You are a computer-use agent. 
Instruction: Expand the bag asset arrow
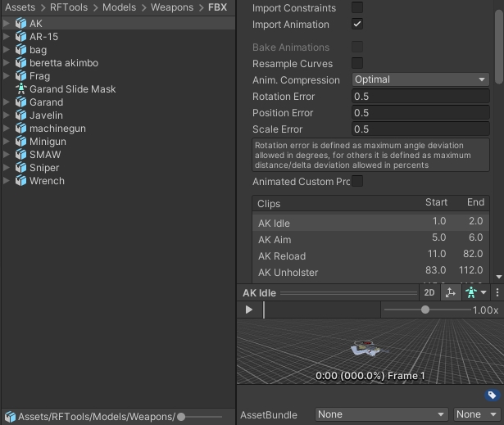6,49
